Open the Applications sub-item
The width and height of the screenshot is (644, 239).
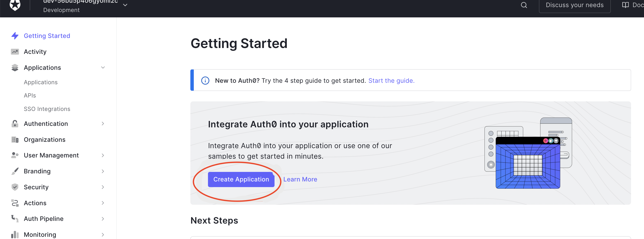tap(41, 82)
